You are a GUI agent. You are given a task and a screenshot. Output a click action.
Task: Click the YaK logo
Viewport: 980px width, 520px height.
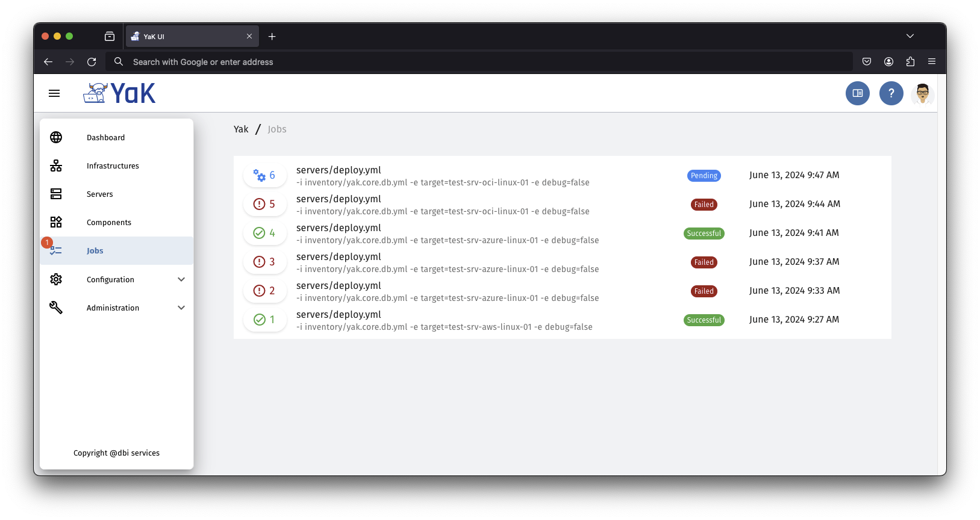pos(119,93)
